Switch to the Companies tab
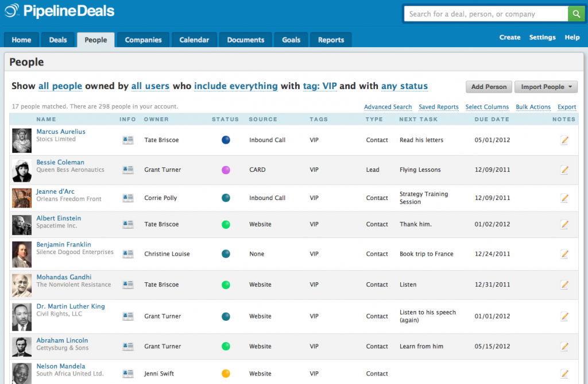The width and height of the screenshot is (588, 384). click(x=142, y=40)
